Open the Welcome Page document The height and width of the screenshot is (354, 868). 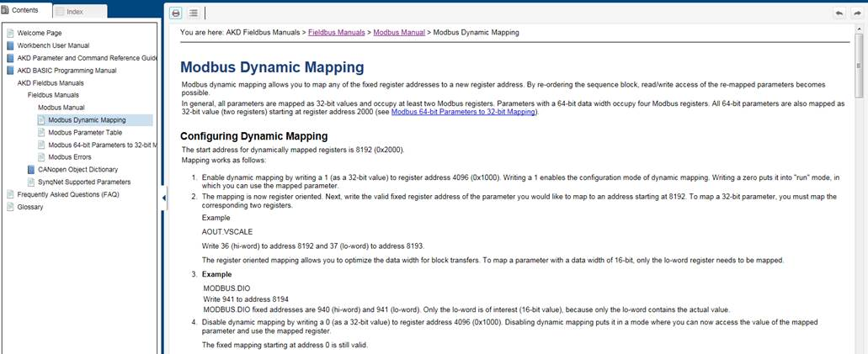[40, 33]
